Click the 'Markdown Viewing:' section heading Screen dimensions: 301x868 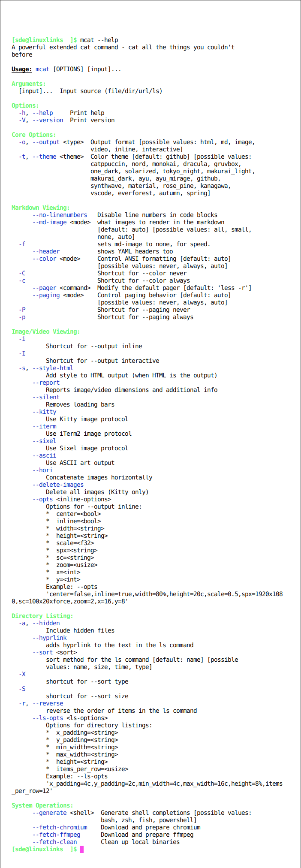tap(41, 208)
